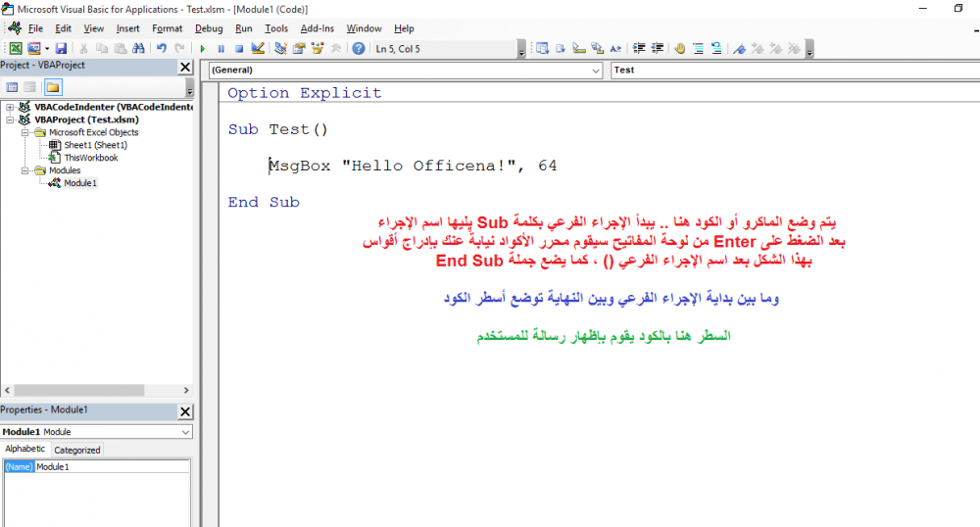This screenshot has height=527, width=980.
Task: Undo the last action with the Undo arrow
Action: point(162,49)
